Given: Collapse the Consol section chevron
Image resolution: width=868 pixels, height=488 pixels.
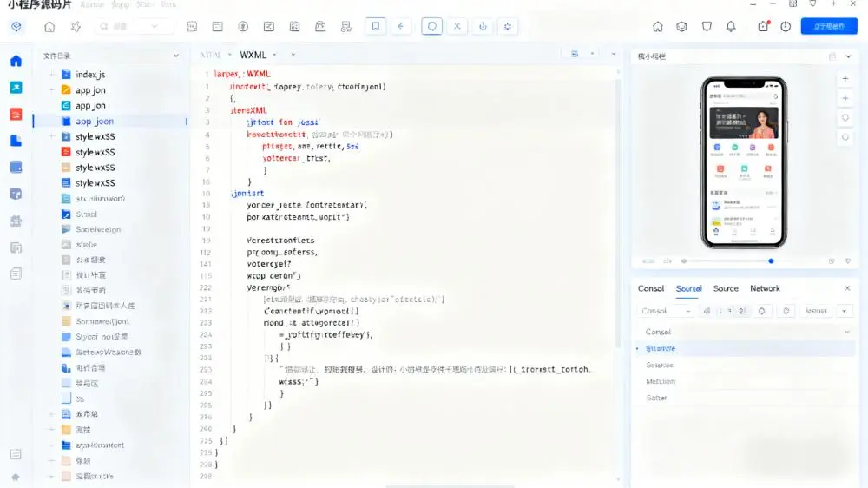Looking at the screenshot, I should click(846, 332).
